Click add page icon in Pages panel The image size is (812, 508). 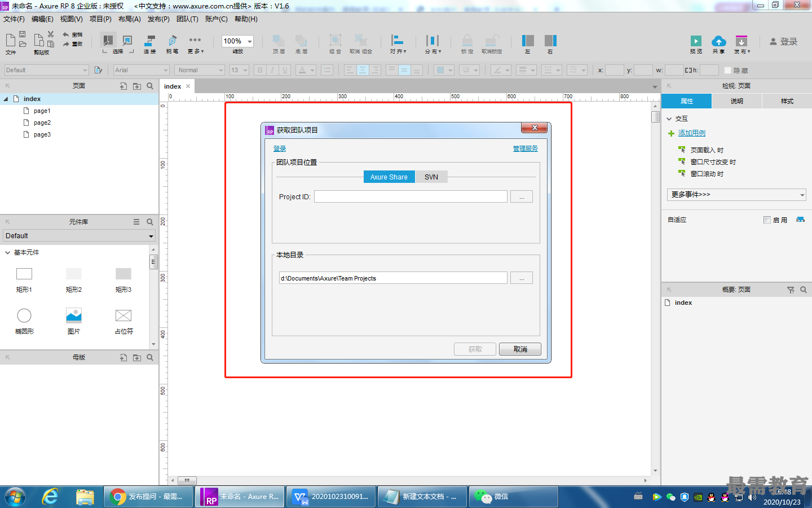pos(123,86)
